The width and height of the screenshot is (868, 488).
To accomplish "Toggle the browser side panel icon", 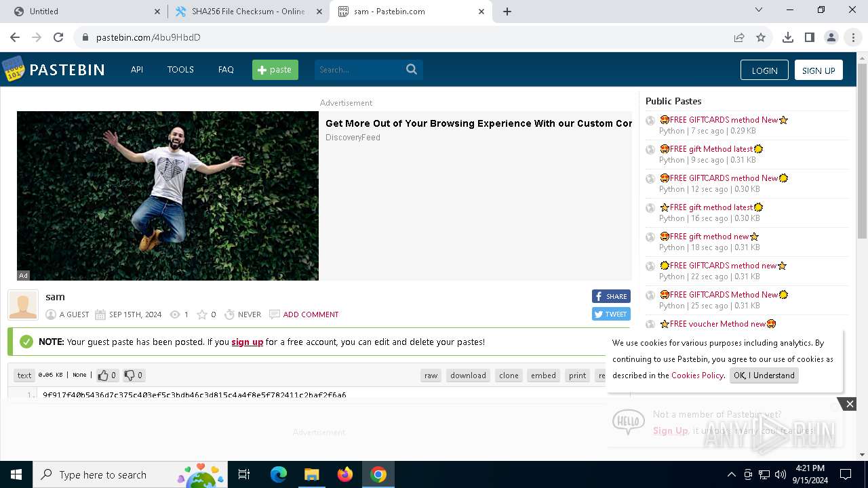I will point(810,37).
